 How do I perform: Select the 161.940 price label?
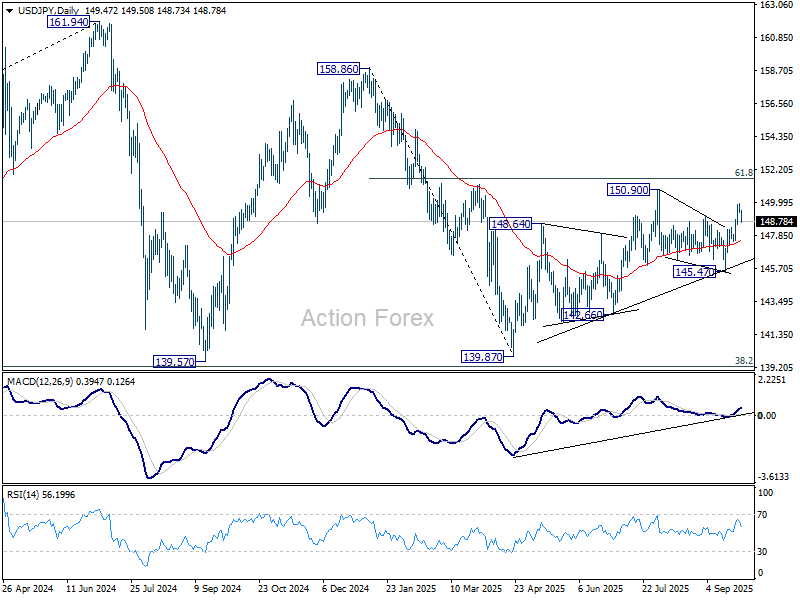(68, 22)
